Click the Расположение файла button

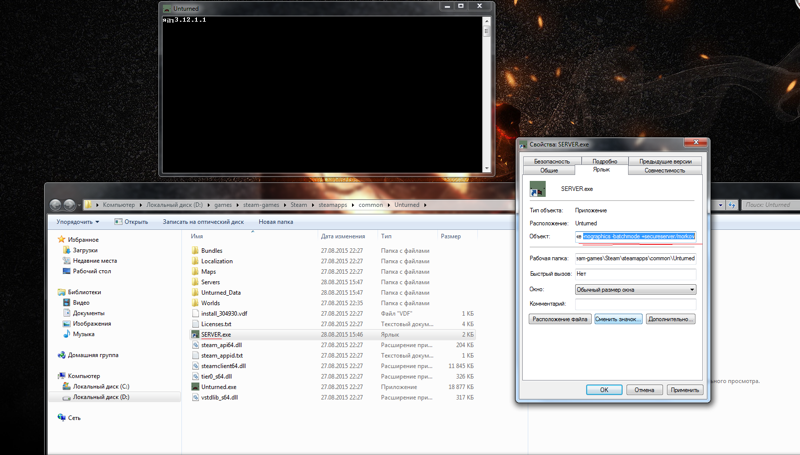tap(560, 319)
